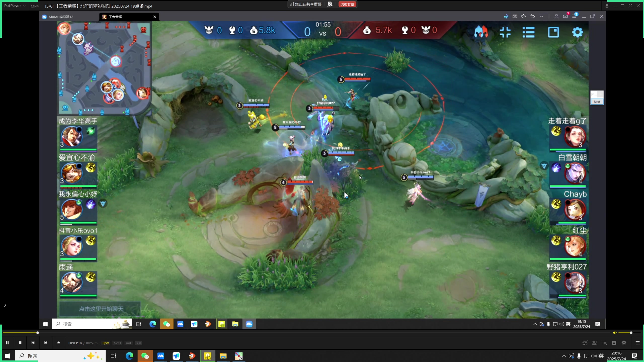Pause video playback in PotPlayer
The image size is (644, 362).
pos(7,343)
